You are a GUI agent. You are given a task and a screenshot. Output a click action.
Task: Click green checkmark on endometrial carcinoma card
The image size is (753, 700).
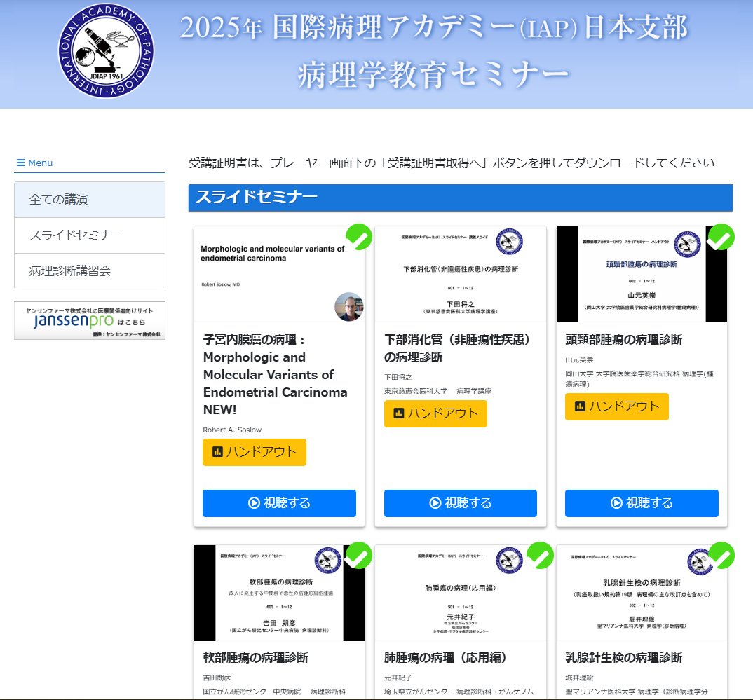click(359, 237)
